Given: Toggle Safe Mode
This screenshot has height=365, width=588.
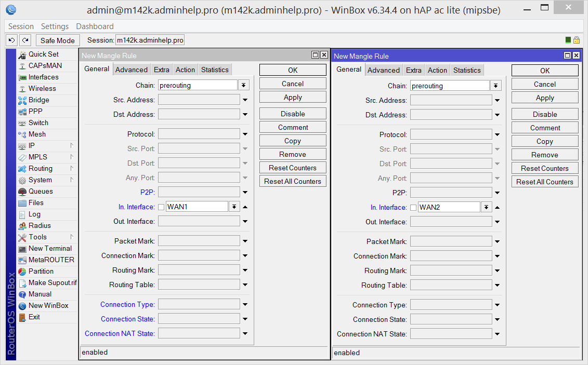Looking at the screenshot, I should coord(57,40).
